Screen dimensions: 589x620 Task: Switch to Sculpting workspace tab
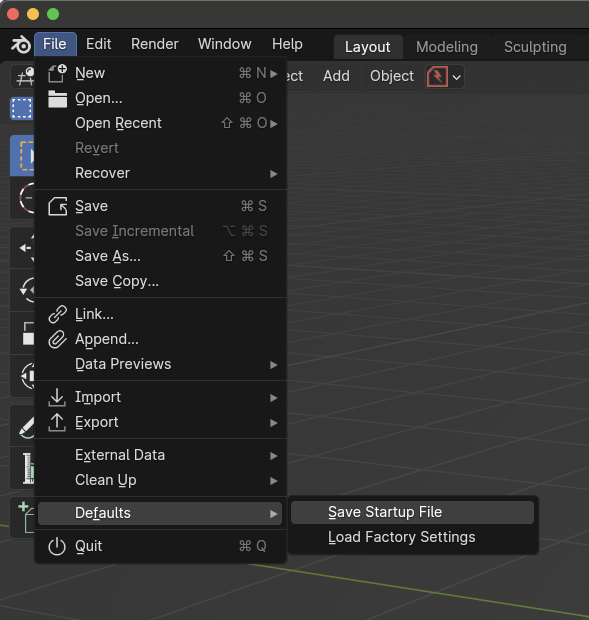point(535,47)
